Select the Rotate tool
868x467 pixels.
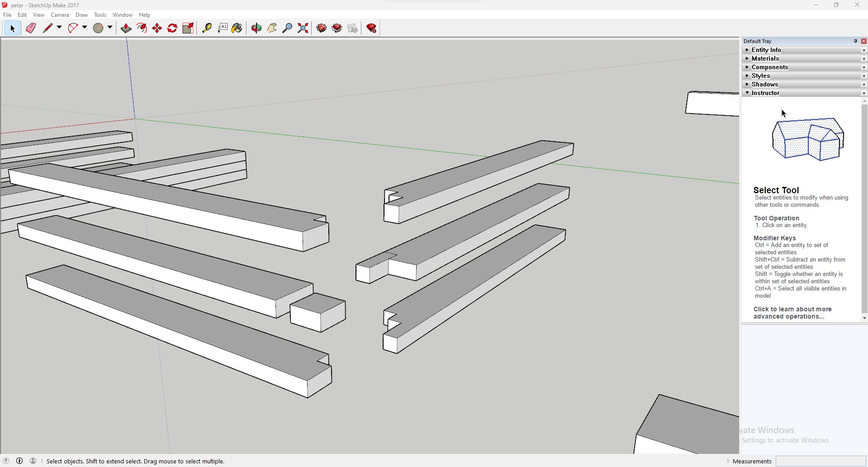(172, 29)
